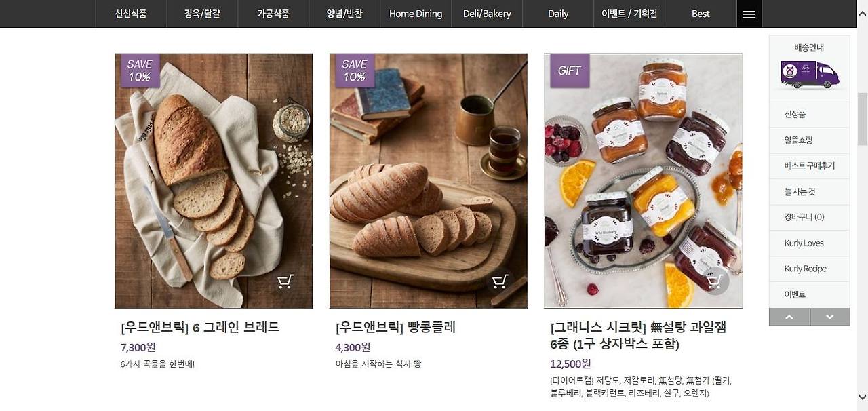The height and width of the screenshot is (411, 868).
Task: Open the 정육/달걀 category menu
Action: (202, 14)
